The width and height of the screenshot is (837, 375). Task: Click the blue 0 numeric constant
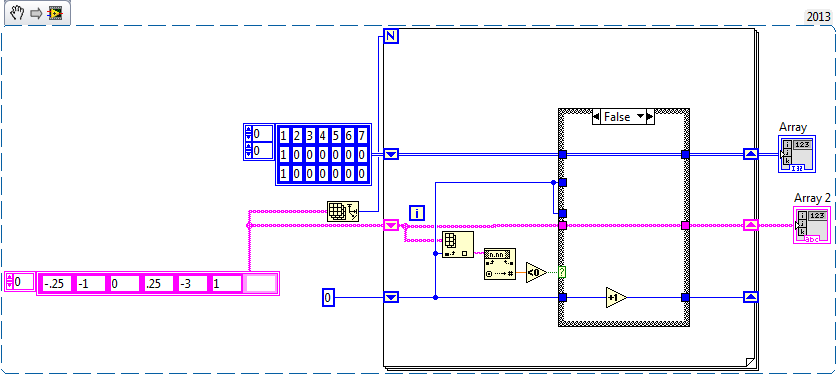328,298
